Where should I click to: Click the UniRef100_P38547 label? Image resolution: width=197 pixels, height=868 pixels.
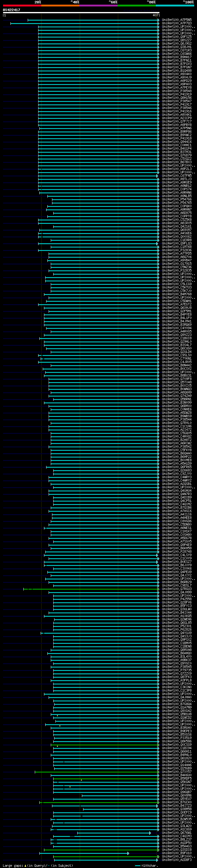coord(177,101)
